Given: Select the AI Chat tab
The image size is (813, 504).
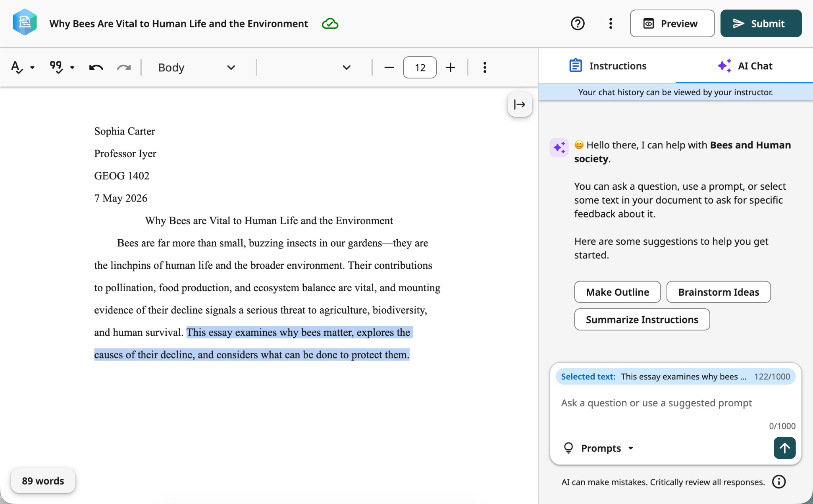Looking at the screenshot, I should (745, 66).
